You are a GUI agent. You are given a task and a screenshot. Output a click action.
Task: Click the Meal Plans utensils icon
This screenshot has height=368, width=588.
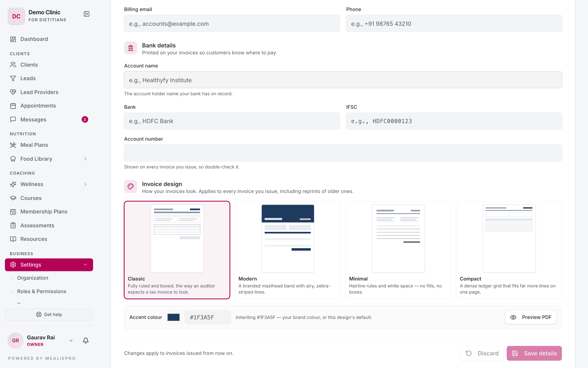point(13,145)
